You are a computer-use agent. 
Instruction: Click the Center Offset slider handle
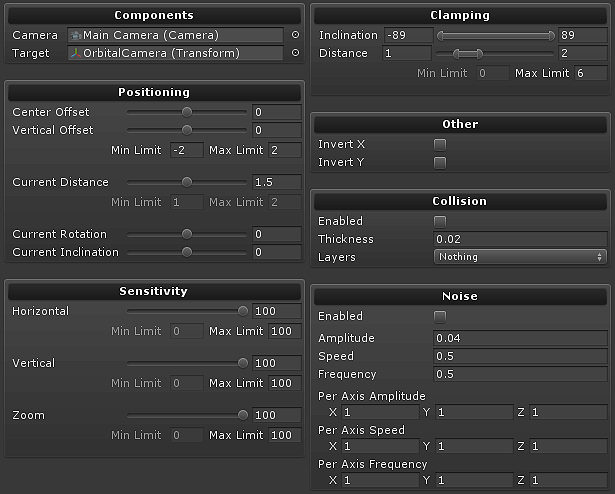point(187,112)
